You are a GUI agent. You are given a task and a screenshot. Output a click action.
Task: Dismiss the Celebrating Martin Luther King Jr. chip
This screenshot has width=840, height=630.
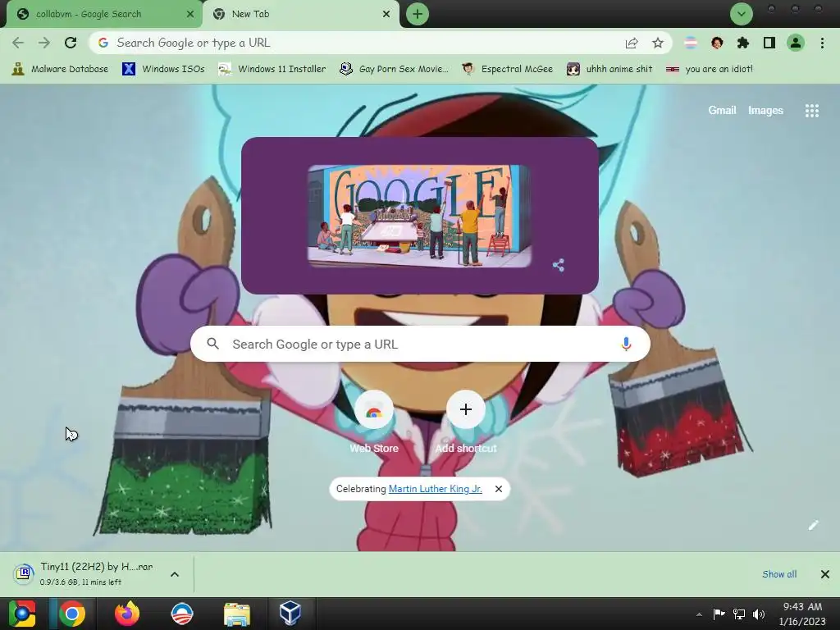pyautogui.click(x=499, y=489)
